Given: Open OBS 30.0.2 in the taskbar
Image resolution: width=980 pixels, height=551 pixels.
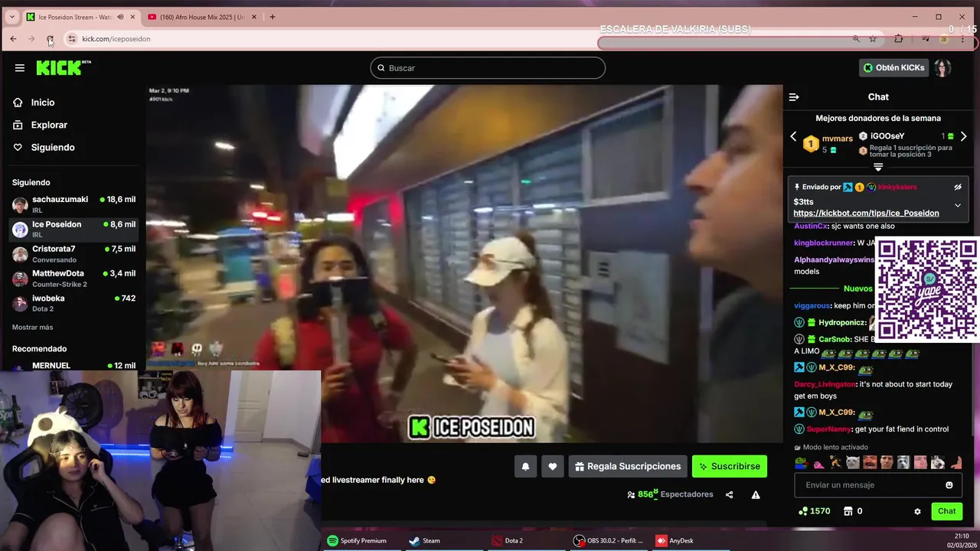Looking at the screenshot, I should (609, 541).
